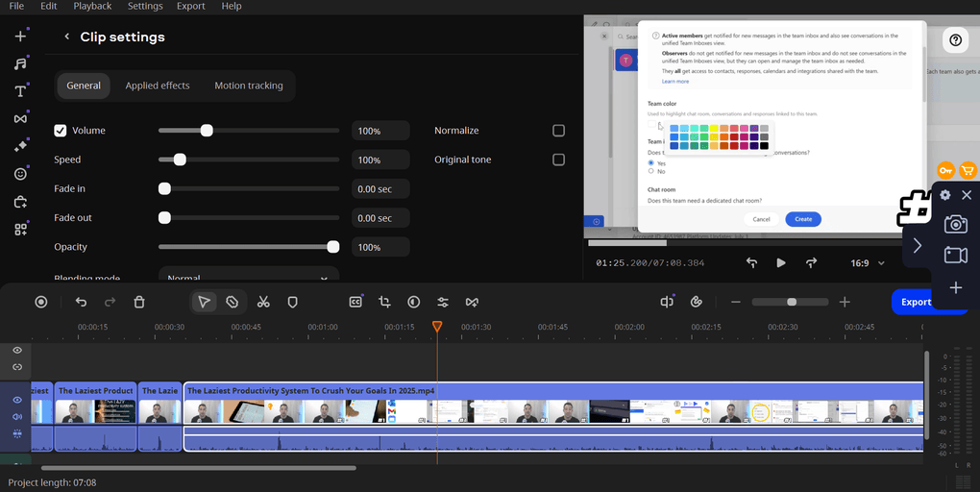Click the Opacity slider handle

click(x=333, y=247)
